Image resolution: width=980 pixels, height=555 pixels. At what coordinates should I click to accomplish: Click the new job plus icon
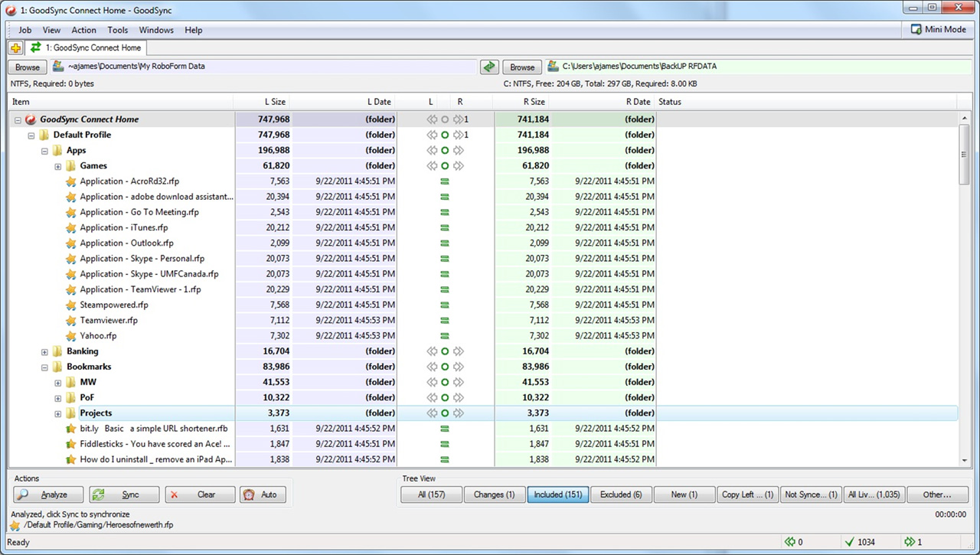coord(15,47)
